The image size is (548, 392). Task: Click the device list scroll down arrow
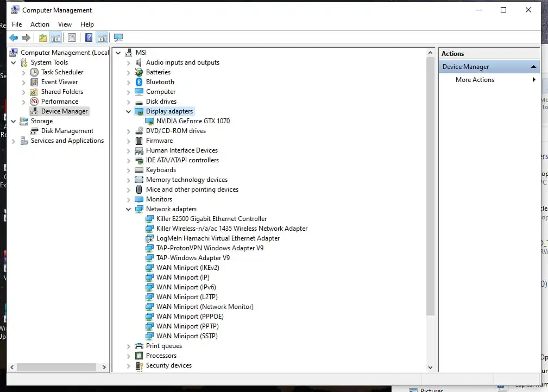coord(430,367)
